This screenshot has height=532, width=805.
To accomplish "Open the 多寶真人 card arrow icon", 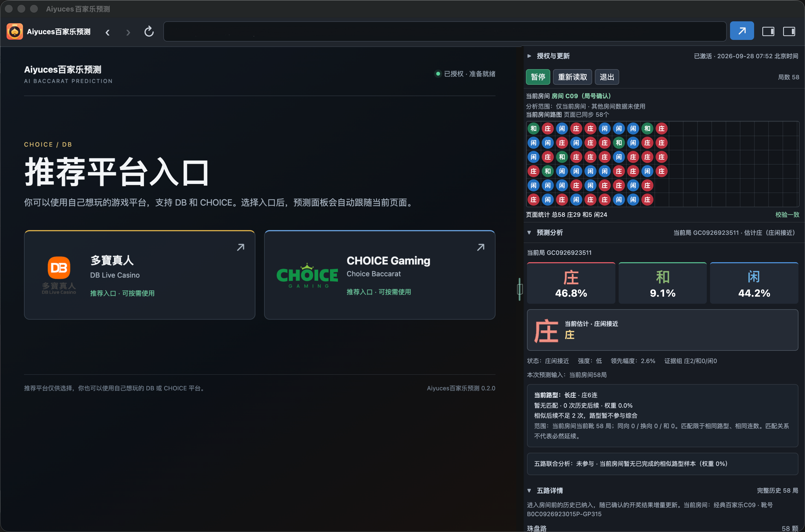I will 241,247.
